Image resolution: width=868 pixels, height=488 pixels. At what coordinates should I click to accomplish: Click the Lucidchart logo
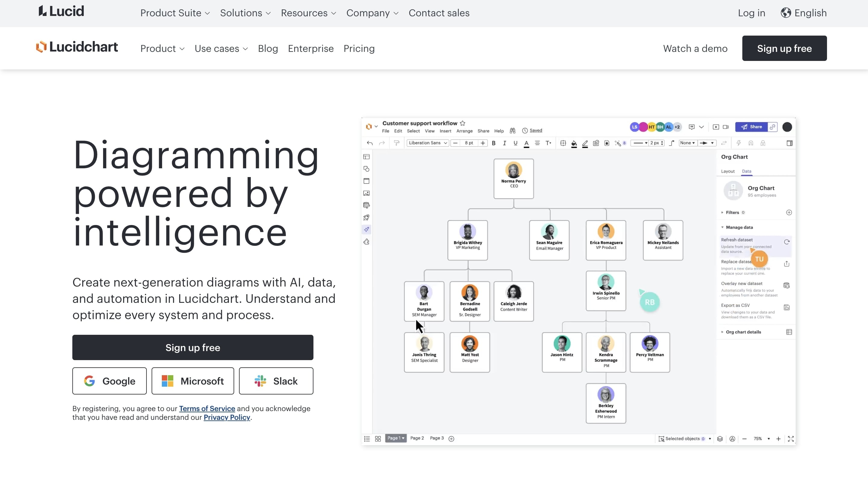click(77, 47)
